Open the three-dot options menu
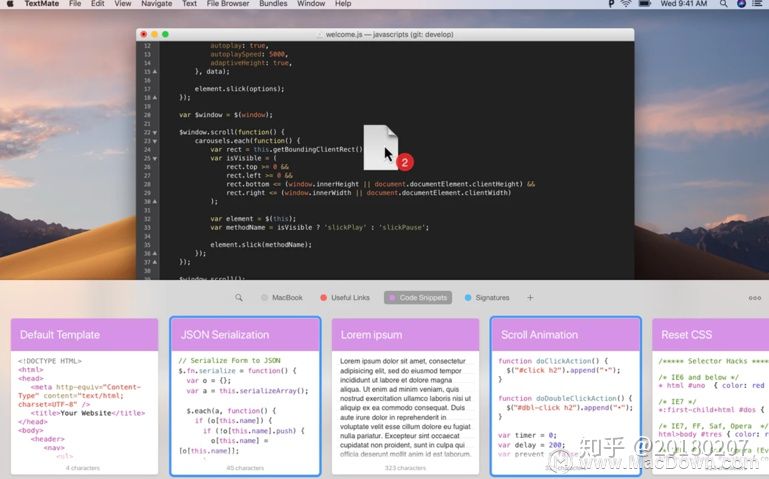This screenshot has width=769, height=479. tap(754, 298)
